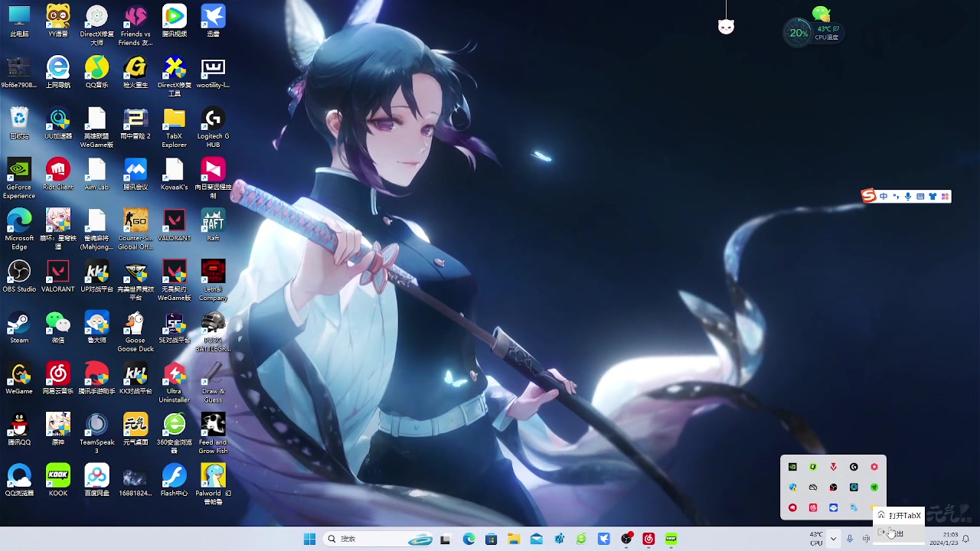The width and height of the screenshot is (980, 551).
Task: Toggle Sogou toolbar Chinese/English 中 mode
Action: (x=884, y=197)
